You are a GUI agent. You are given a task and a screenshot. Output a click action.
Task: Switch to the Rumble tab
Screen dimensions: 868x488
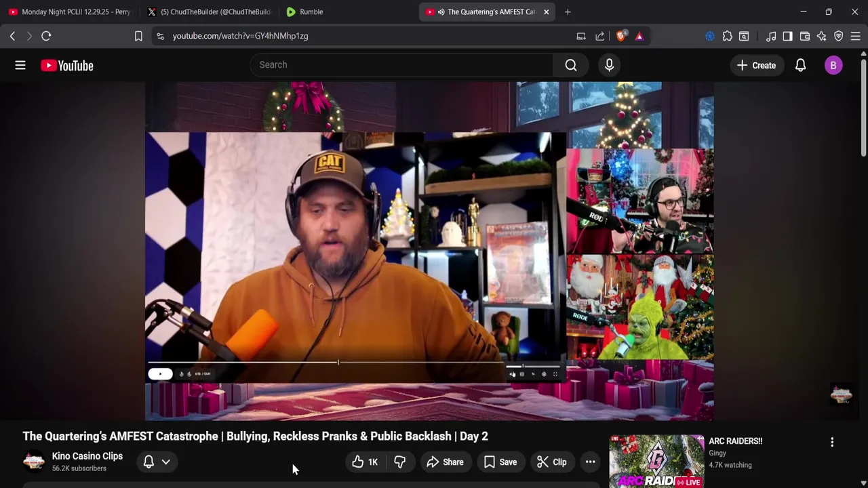[x=346, y=12]
